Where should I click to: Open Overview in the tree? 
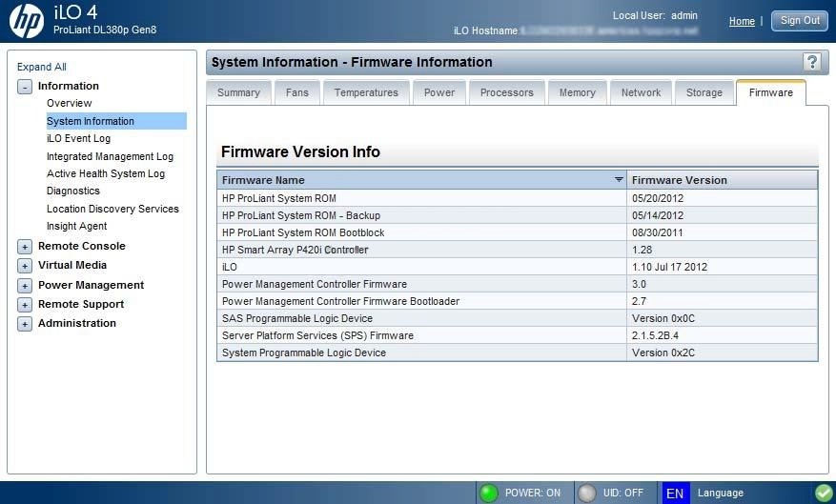(x=70, y=103)
